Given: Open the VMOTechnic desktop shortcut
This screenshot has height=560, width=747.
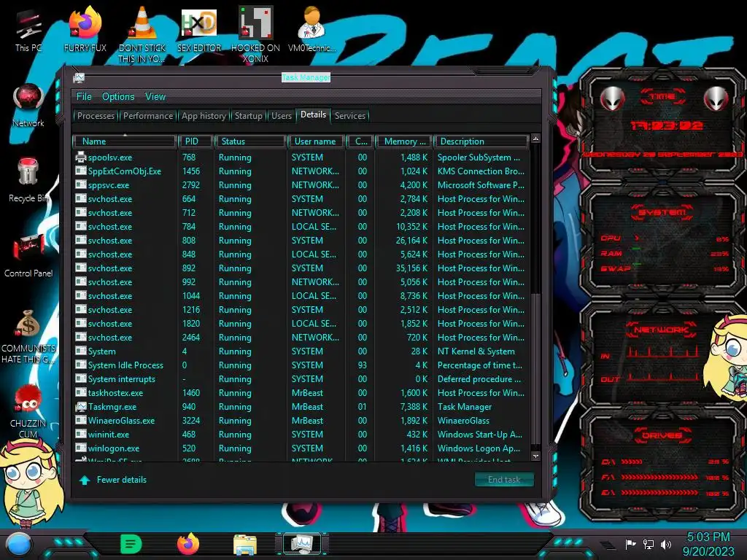Looking at the screenshot, I should (312, 31).
